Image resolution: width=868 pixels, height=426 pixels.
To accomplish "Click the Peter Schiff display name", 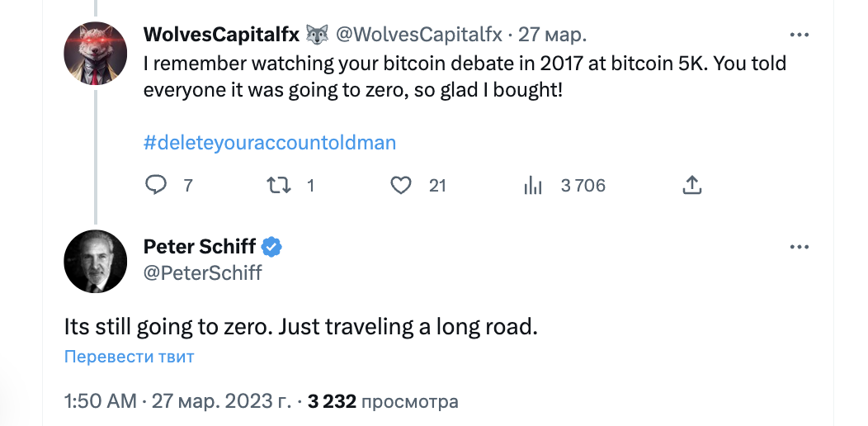I will [200, 246].
